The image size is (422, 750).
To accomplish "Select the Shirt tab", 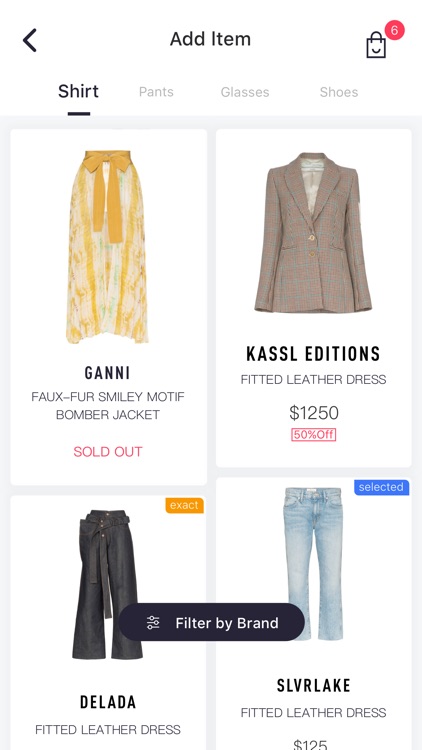I will 78,91.
